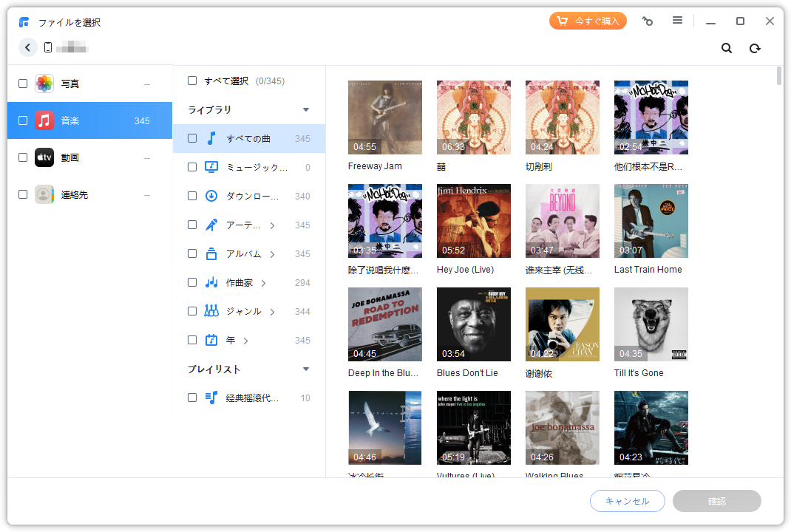Viewport: 791px width, 532px height.
Task: Click the year calendar icon 年
Action: (211, 340)
